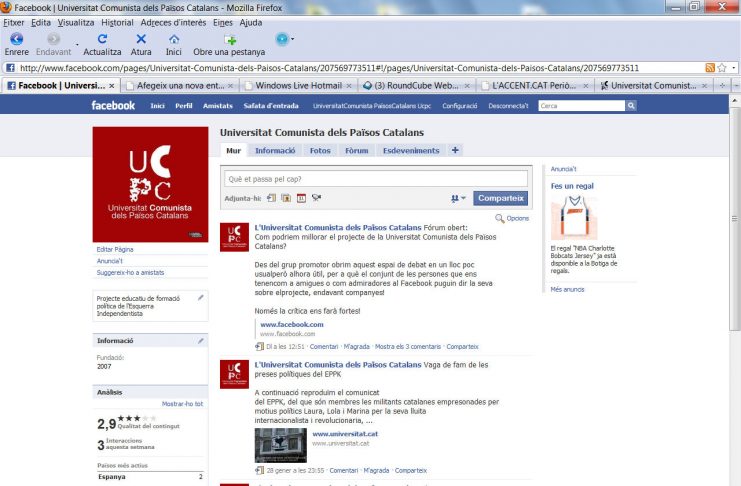
Task: Click the NBA jersey gift image
Action: tap(574, 217)
